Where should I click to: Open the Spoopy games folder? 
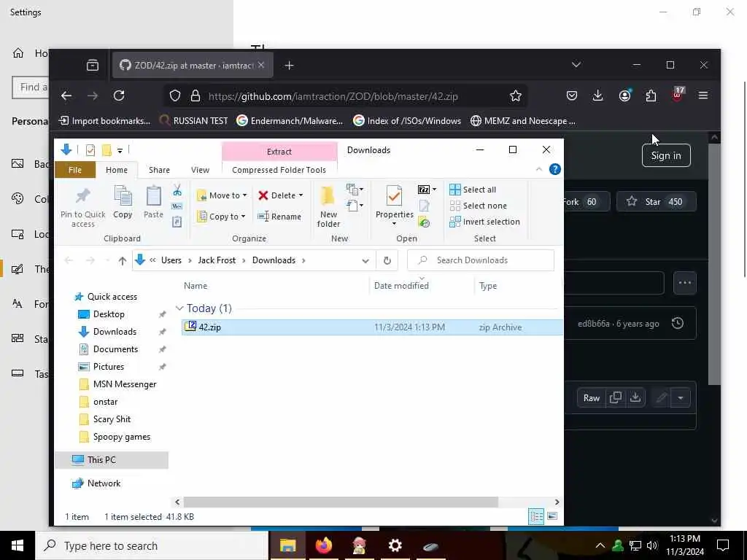click(x=122, y=437)
